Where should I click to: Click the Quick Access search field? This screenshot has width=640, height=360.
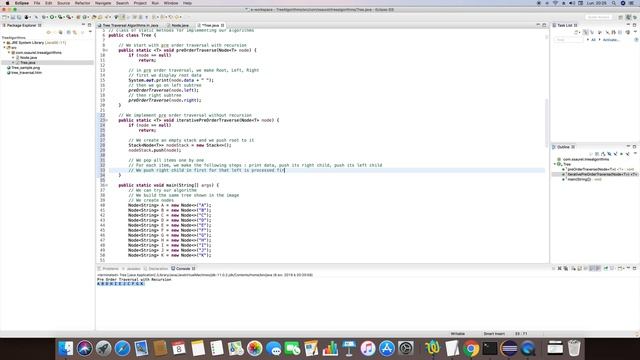[x=599, y=17]
